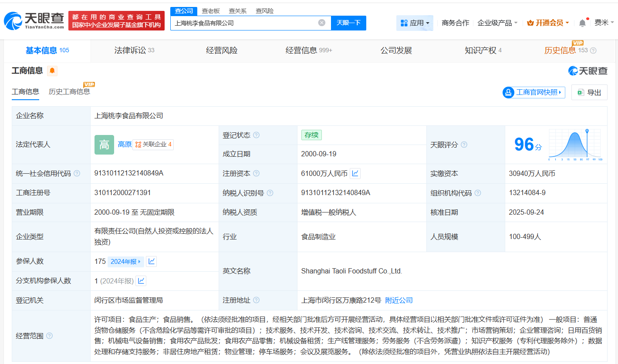Click the bell icon next to 工商信息
The height and width of the screenshot is (364, 618).
[x=52, y=71]
